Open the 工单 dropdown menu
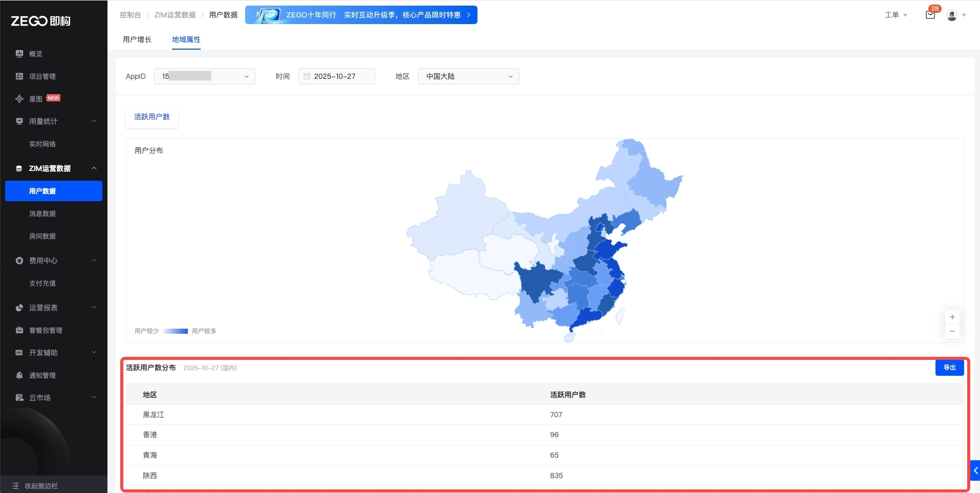This screenshot has height=493, width=980. tap(896, 15)
